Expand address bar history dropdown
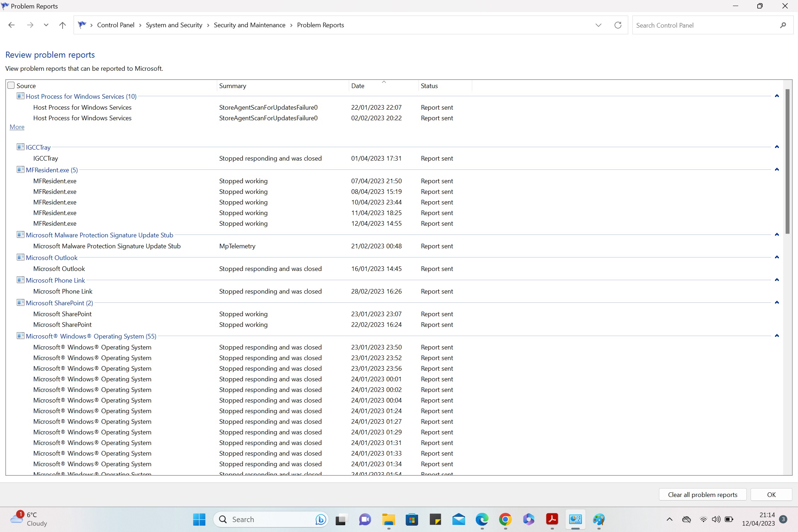798x532 pixels. coord(598,25)
